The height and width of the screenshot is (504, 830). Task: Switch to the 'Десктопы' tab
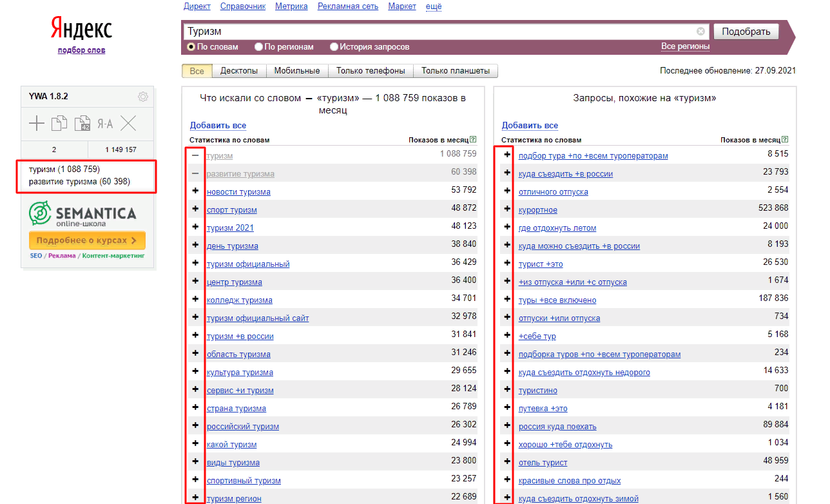click(x=239, y=71)
